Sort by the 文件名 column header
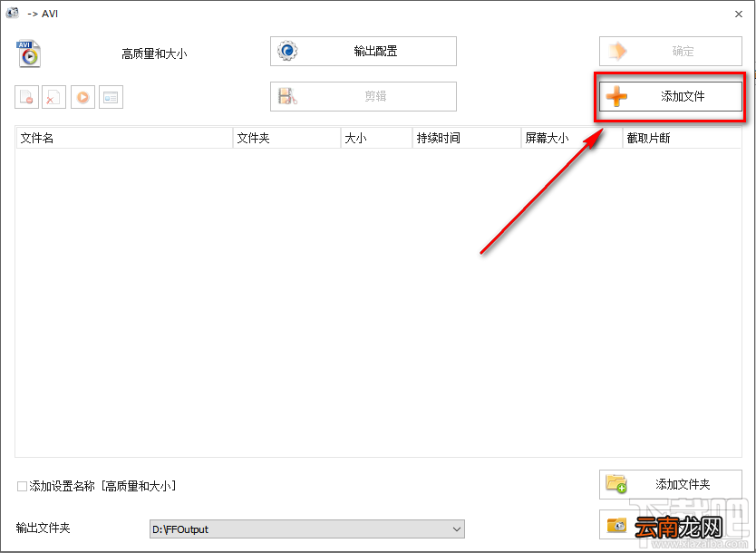The image size is (756, 553). [124, 138]
